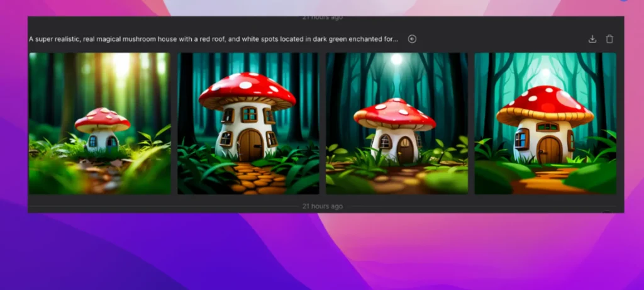Select the prompt text about mushroom house

coord(214,39)
